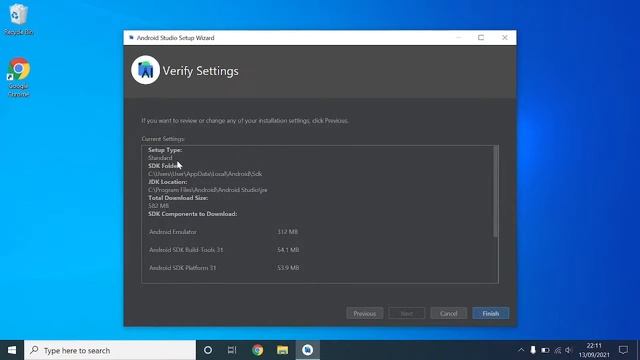Image resolution: width=640 pixels, height=360 pixels.
Task: Click the Total Download Size value
Action: [158, 206]
